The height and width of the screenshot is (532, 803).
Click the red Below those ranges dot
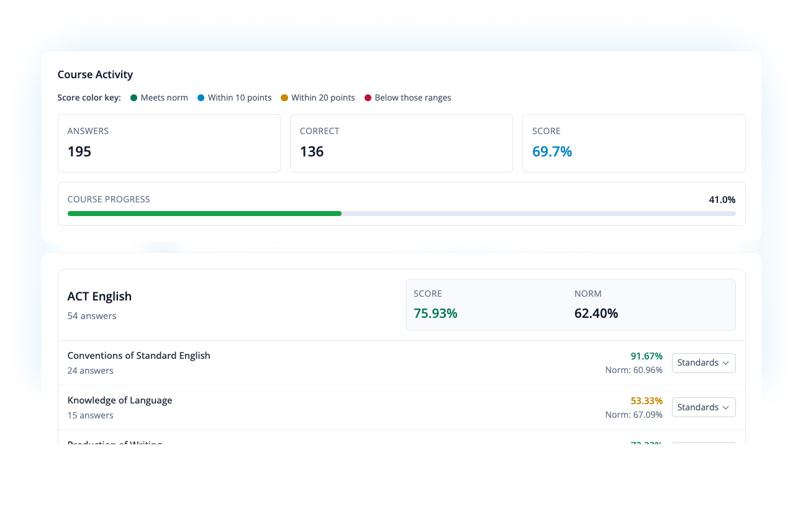tap(368, 98)
